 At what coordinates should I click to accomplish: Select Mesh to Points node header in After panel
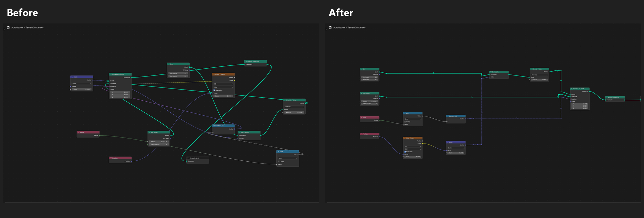(x=539, y=69)
